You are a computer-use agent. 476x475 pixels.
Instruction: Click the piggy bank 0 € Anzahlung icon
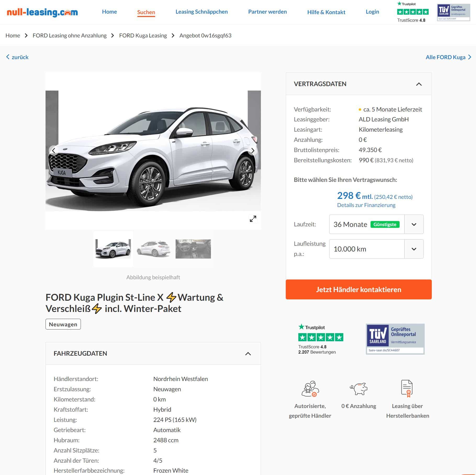359,388
